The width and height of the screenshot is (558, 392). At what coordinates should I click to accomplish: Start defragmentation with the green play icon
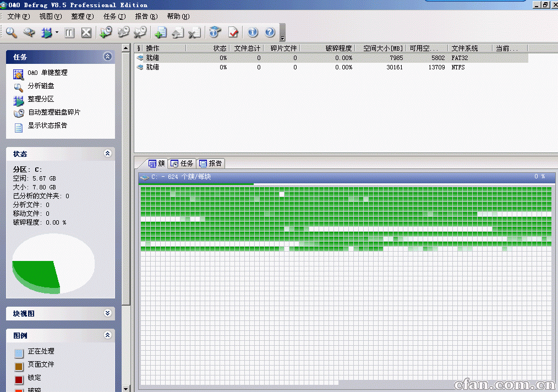[x=47, y=32]
